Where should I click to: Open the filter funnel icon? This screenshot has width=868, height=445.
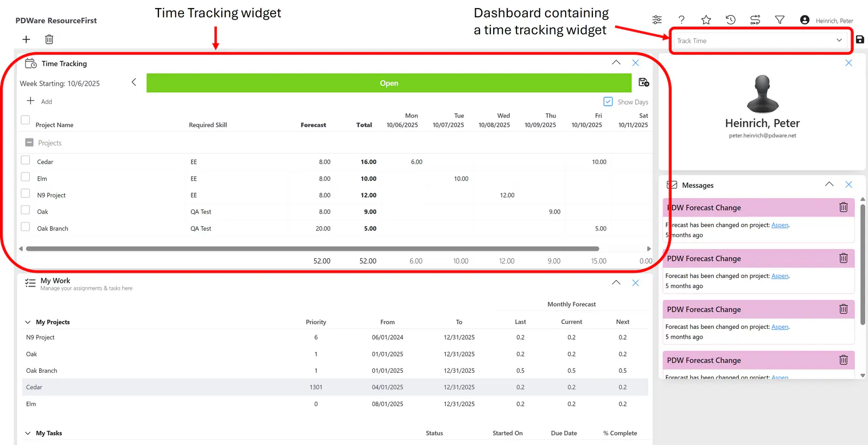pos(780,20)
